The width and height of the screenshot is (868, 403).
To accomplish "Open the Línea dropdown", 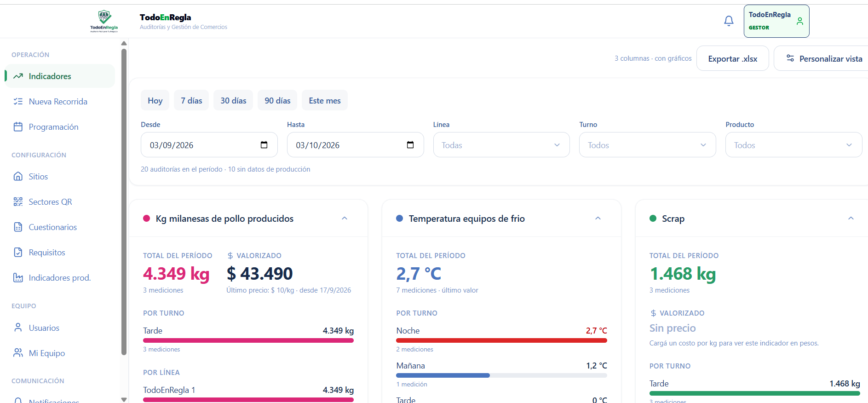I will click(x=501, y=145).
